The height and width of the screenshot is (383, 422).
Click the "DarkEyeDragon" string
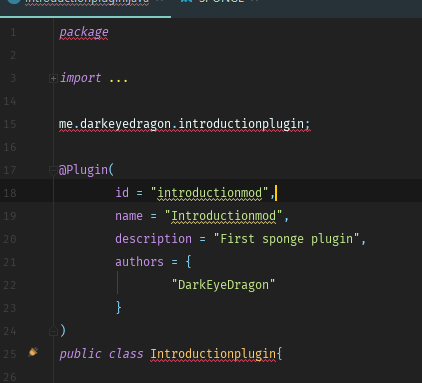(x=223, y=285)
